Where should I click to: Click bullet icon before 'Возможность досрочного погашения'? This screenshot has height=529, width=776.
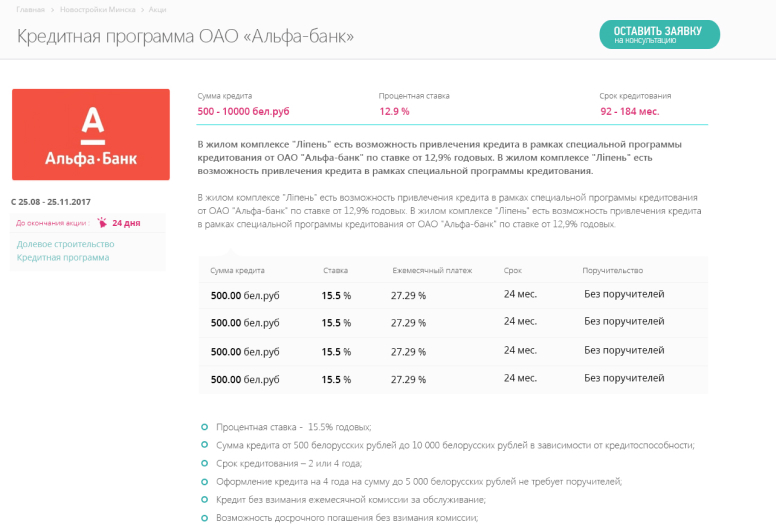click(x=204, y=517)
